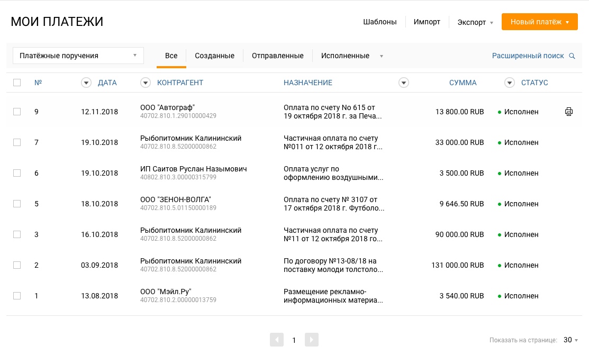Sort by the ДАТА column header
The height and width of the screenshot is (364, 589).
[107, 83]
